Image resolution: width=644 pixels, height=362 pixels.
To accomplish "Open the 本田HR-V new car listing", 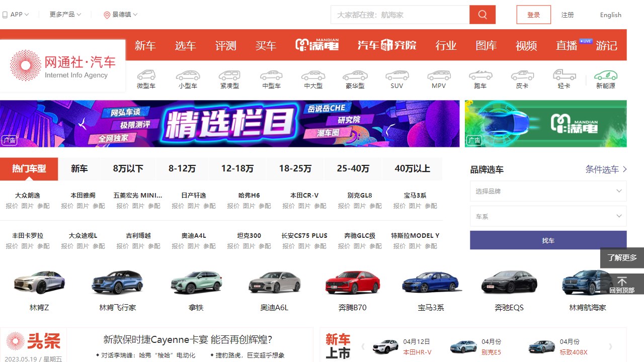I will 417,352.
